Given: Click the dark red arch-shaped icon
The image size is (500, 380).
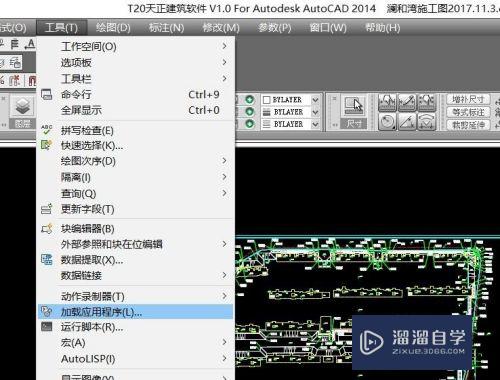Looking at the screenshot, I should point(32,81).
